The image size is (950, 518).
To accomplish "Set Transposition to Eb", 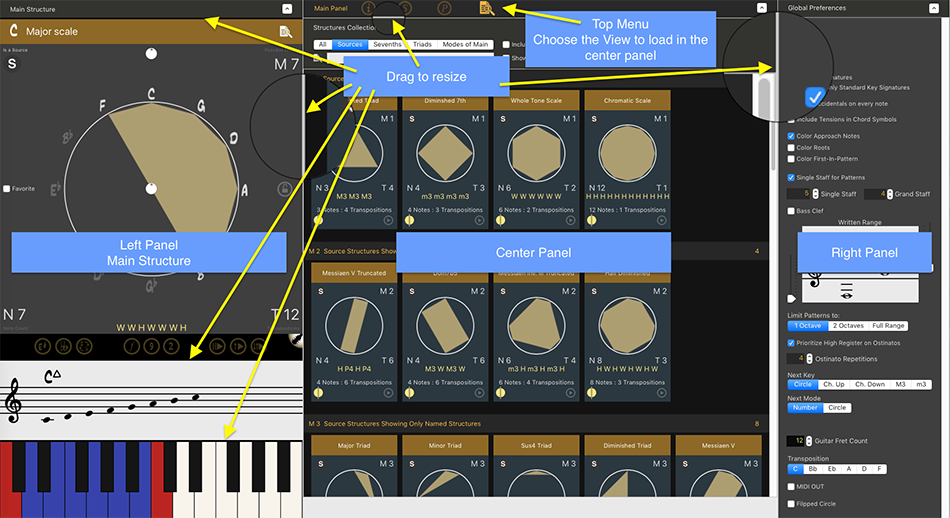I will tap(832, 469).
